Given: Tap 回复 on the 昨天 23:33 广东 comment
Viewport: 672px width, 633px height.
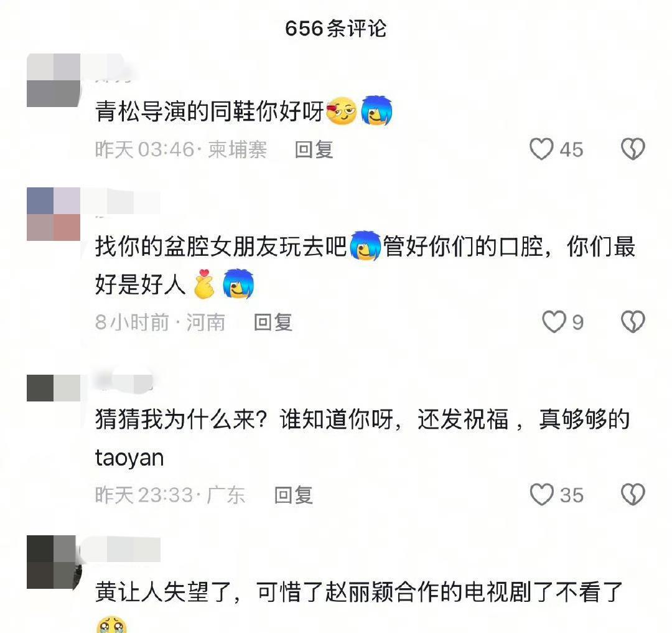Looking at the screenshot, I should click(294, 495).
